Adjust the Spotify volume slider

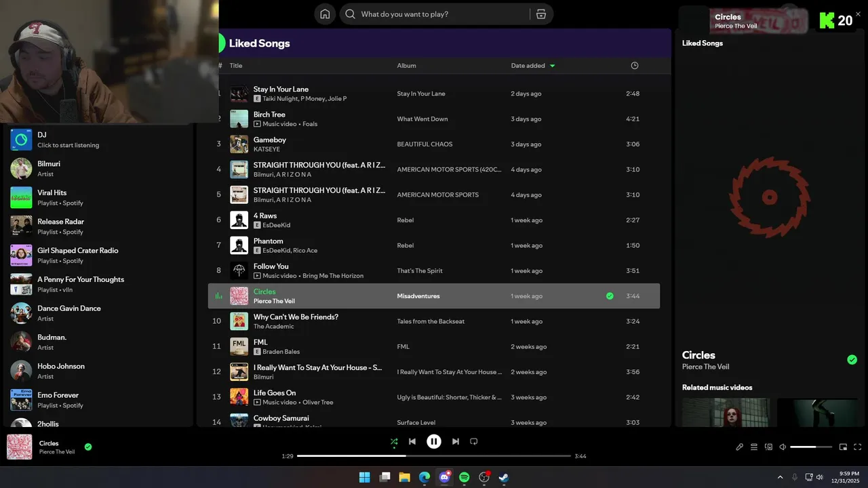811,447
